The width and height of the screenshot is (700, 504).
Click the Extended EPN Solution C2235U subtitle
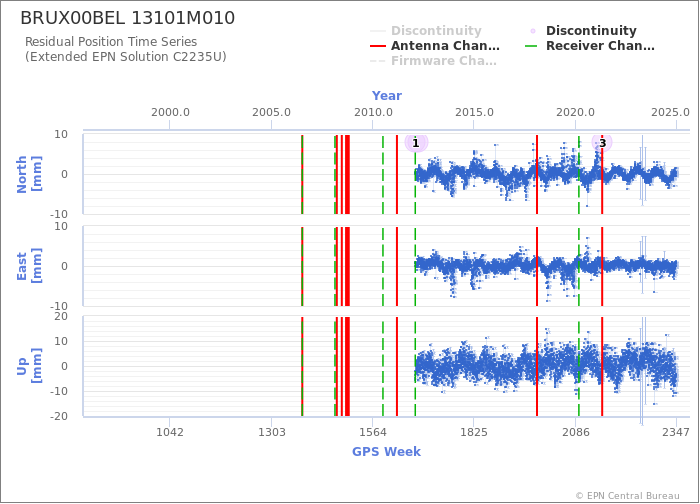126,57
